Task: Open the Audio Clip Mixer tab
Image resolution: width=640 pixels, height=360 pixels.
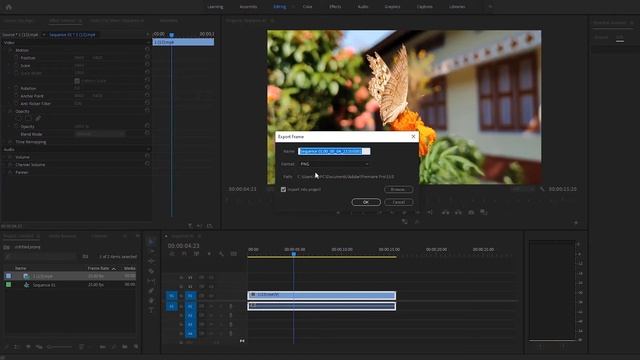Action: pos(117,20)
